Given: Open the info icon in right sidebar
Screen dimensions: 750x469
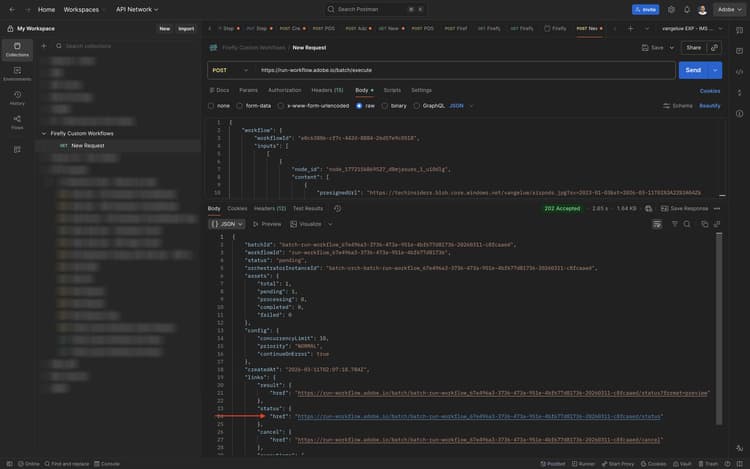Looking at the screenshot, I should coord(739,114).
